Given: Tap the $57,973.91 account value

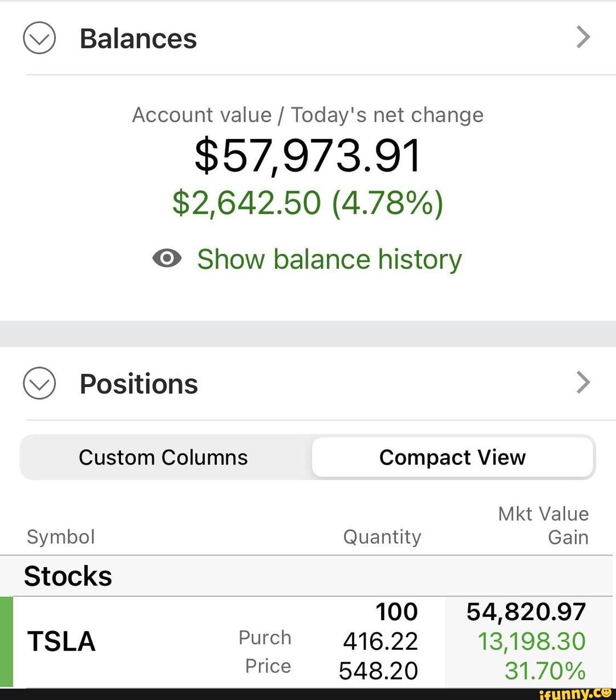Looking at the screenshot, I should pos(307,156).
